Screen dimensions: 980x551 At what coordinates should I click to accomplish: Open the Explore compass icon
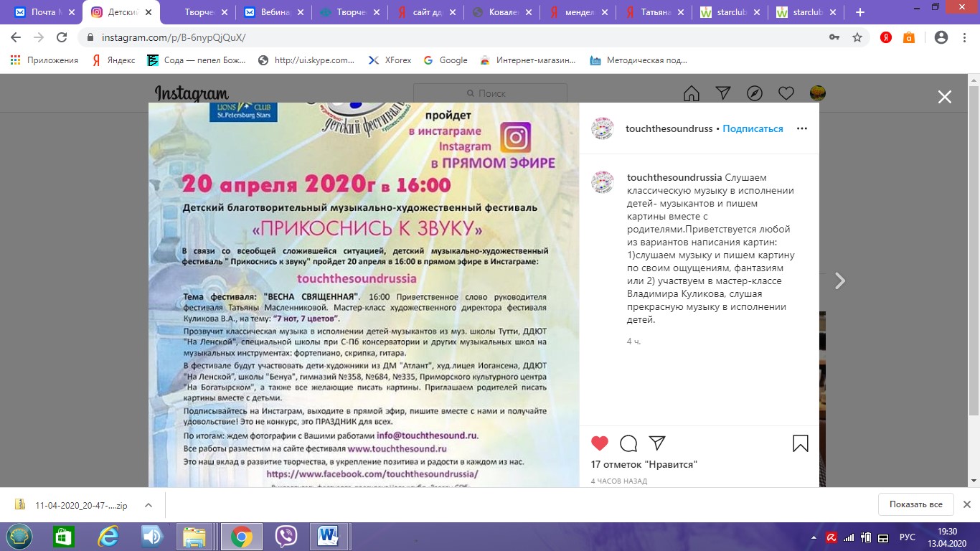click(755, 93)
